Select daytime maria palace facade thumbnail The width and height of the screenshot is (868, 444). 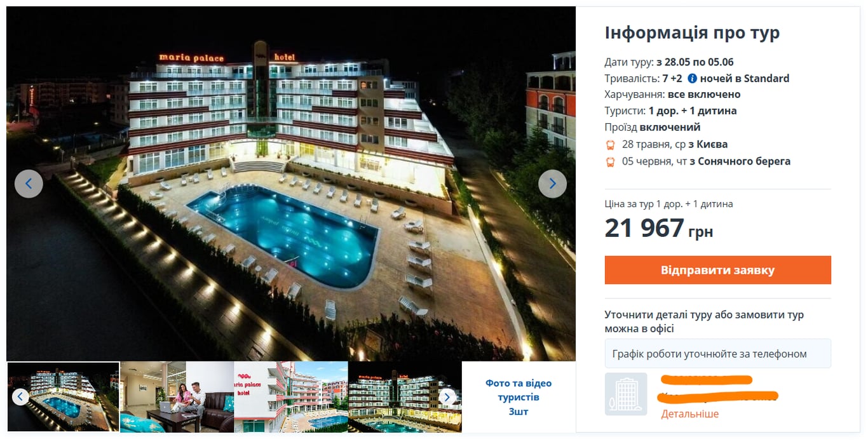point(291,397)
